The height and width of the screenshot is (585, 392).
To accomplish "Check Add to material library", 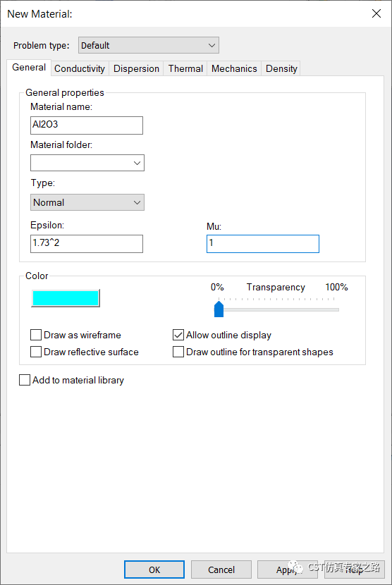I will [25, 380].
